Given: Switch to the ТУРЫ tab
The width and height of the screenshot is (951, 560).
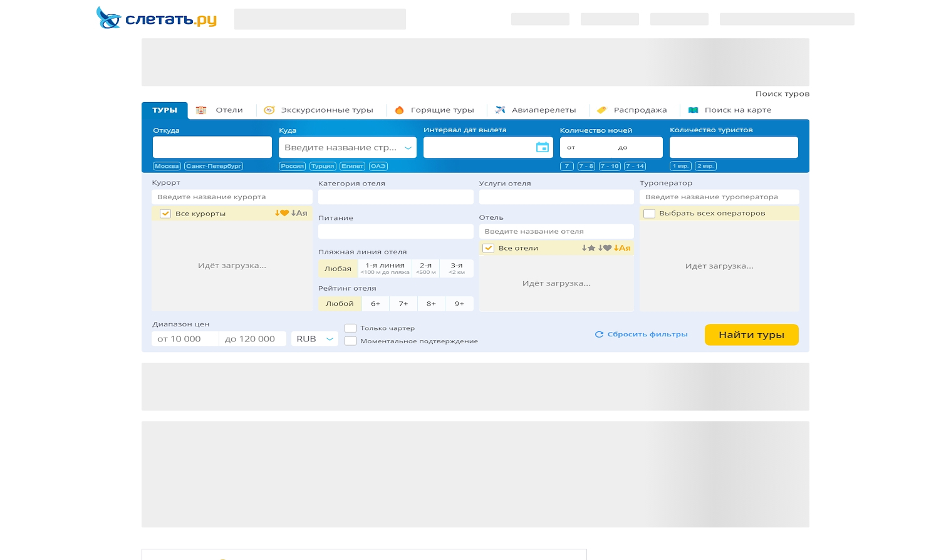Looking at the screenshot, I should pos(165,110).
